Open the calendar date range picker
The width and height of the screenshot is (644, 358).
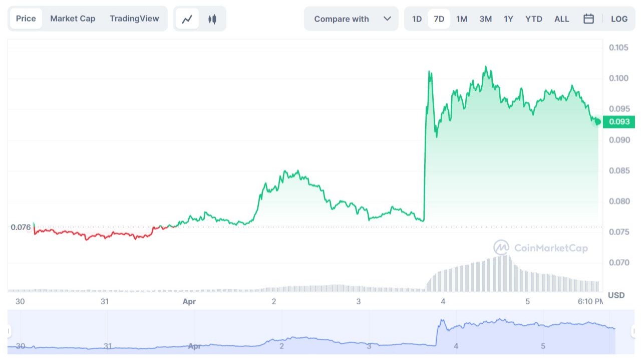tap(588, 19)
